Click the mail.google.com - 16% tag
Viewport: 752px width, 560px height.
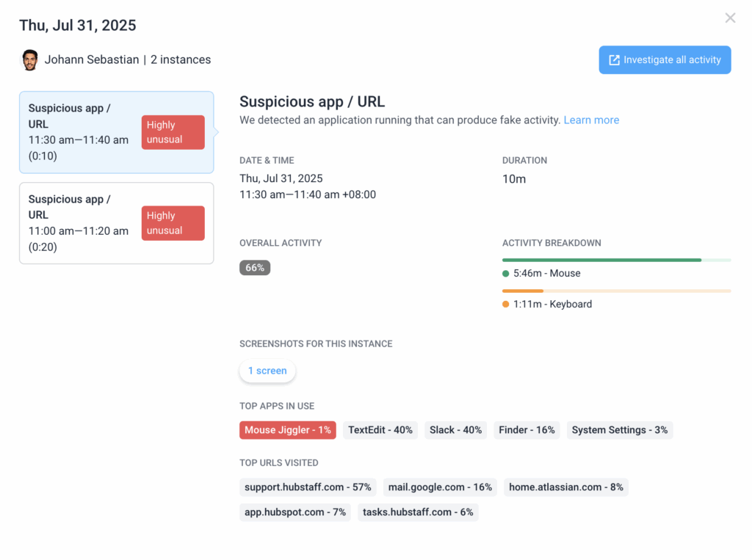point(440,487)
